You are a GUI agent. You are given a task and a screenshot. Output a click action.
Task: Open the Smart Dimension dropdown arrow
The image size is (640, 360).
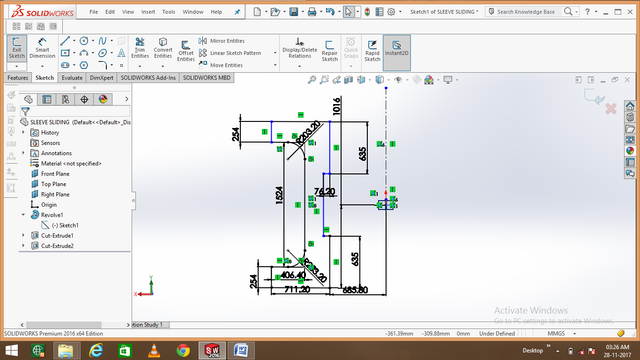(42, 66)
